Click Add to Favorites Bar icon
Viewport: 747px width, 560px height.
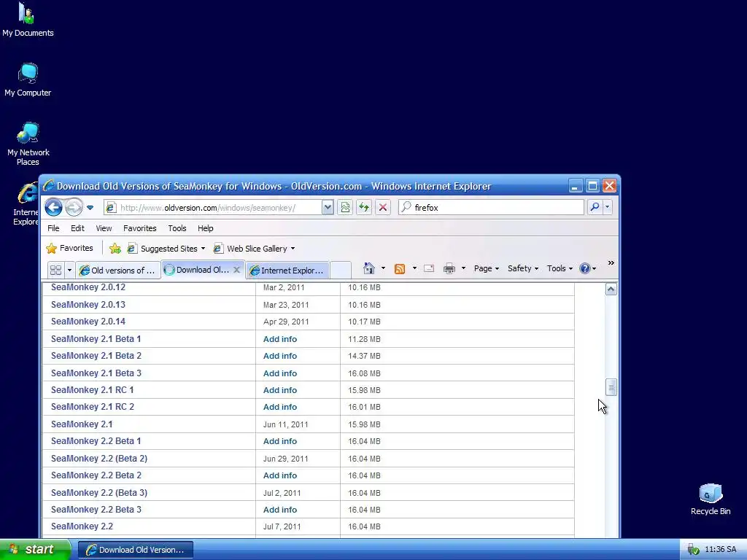(115, 248)
